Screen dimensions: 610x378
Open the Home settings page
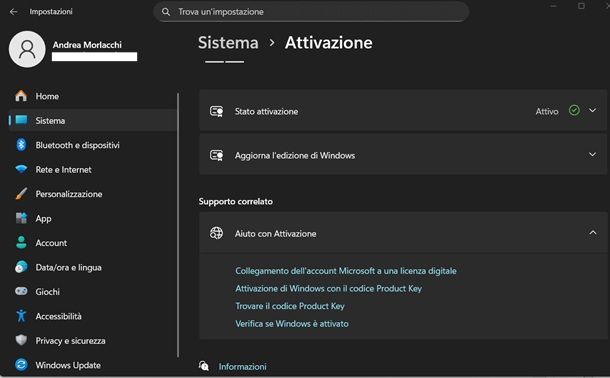(x=93, y=96)
